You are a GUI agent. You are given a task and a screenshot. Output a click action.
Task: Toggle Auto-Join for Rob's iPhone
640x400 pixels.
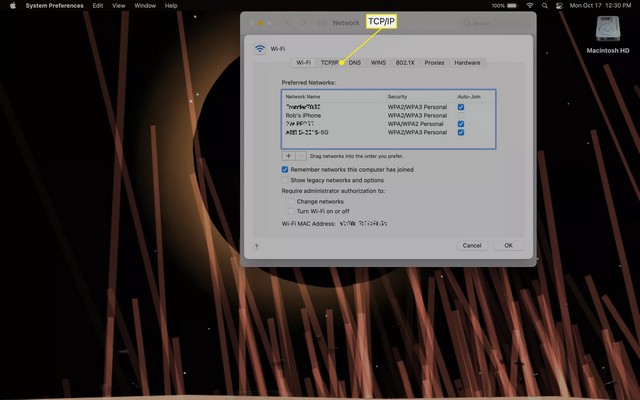click(461, 116)
